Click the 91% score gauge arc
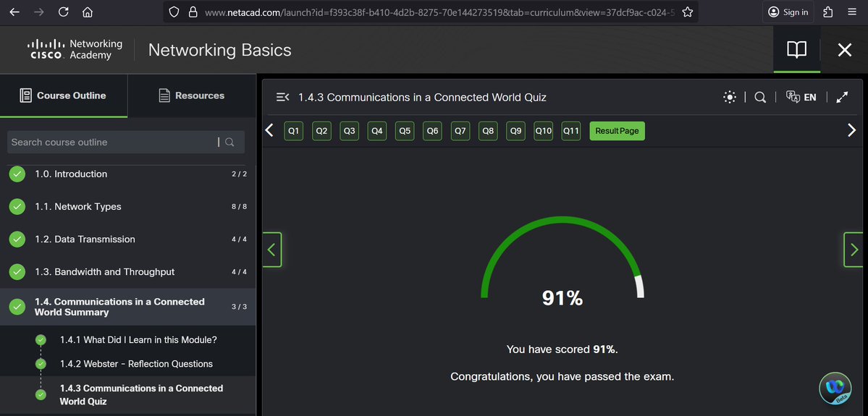This screenshot has height=416, width=868. tap(562, 258)
